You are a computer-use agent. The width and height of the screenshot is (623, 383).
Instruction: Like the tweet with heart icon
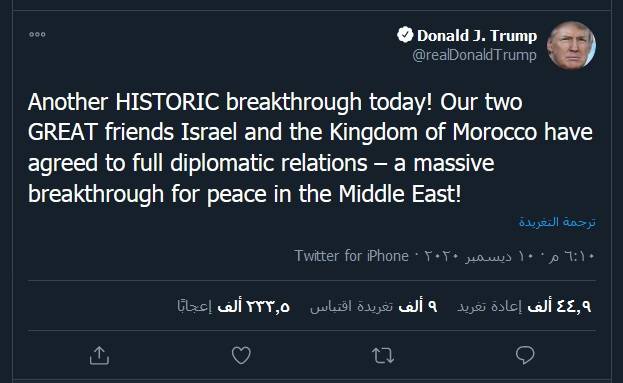click(241, 355)
